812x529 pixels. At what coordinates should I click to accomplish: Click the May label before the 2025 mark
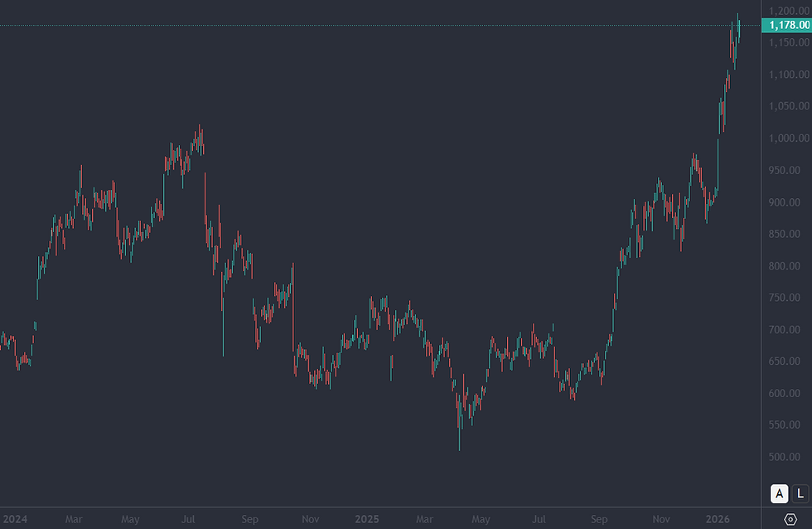tap(130, 518)
